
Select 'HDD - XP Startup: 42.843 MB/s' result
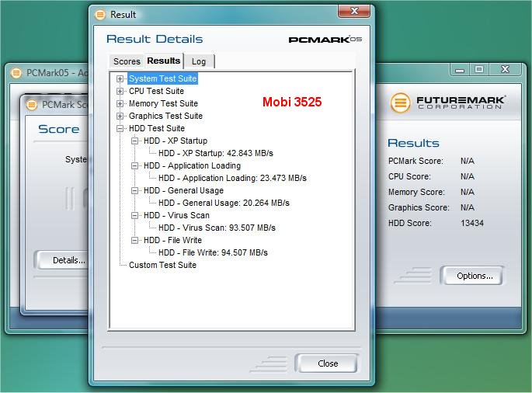pos(216,154)
